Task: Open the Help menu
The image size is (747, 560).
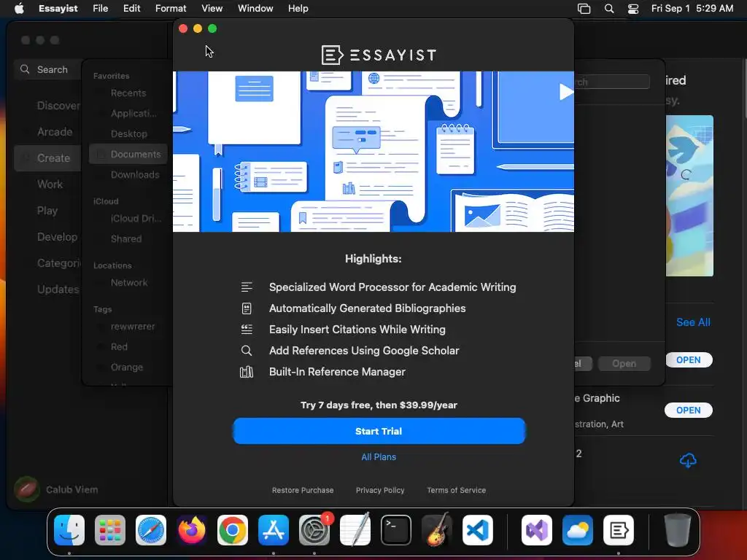Action: 298,9
